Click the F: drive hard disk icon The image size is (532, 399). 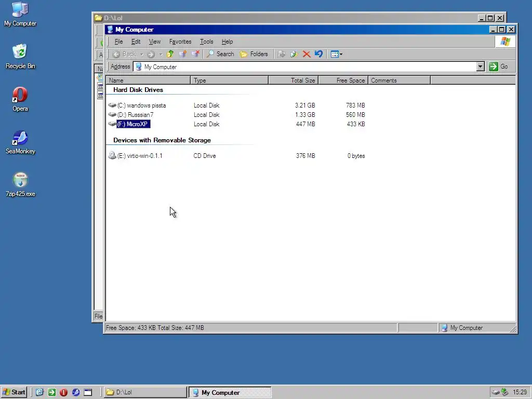(112, 124)
